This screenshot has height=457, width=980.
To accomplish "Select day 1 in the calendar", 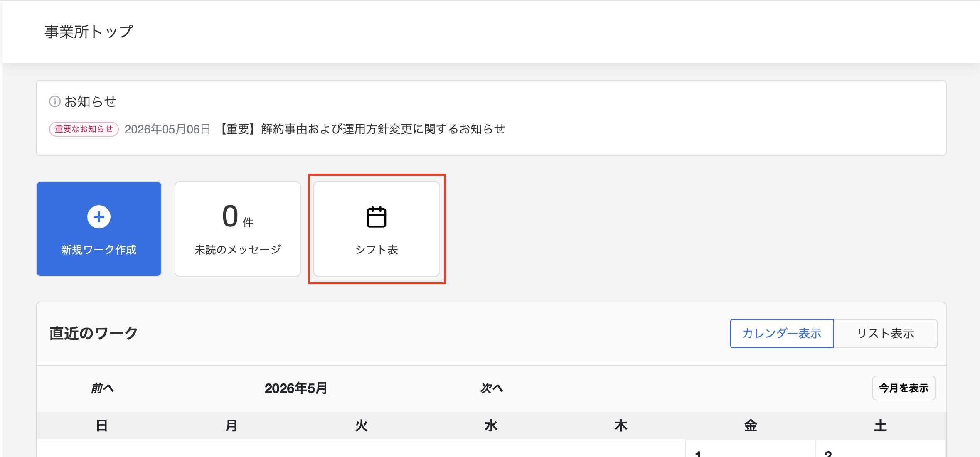I will click(x=750, y=449).
